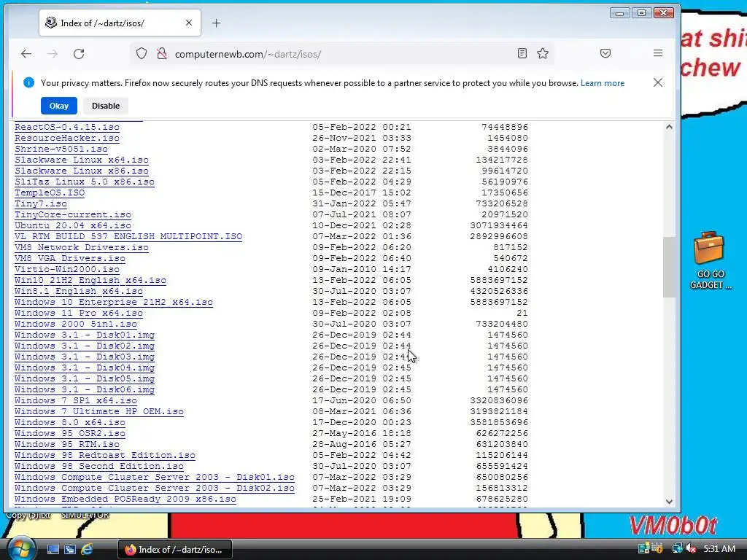Select Firefox taskbar button Index of /~dartz/iso
Viewport: 747px width, 560px height.
[175, 550]
